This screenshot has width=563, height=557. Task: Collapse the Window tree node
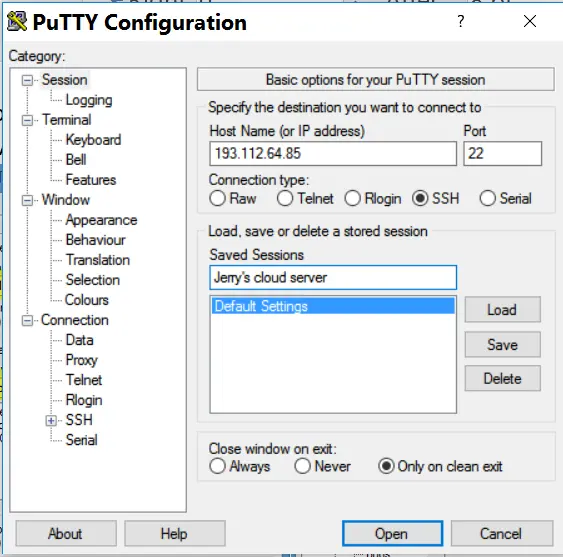(x=27, y=200)
